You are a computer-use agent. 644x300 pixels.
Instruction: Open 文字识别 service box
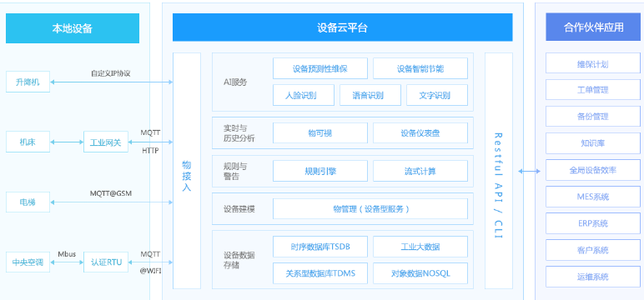[x=437, y=95]
